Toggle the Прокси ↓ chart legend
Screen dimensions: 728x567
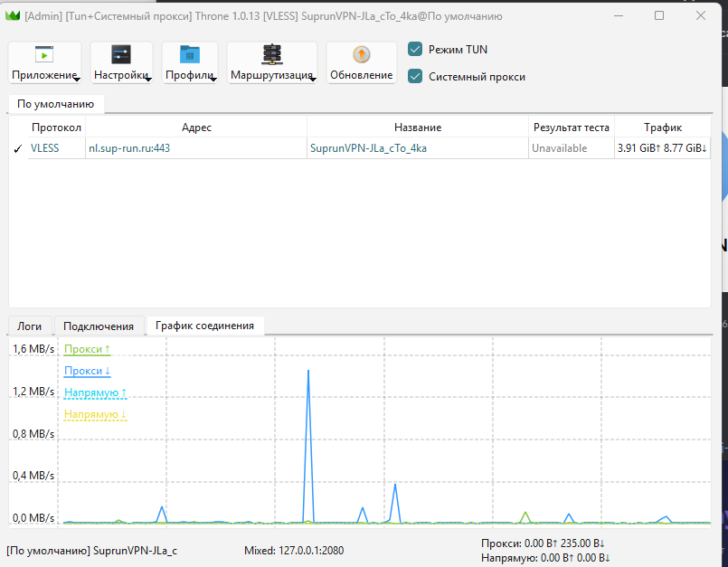point(88,371)
